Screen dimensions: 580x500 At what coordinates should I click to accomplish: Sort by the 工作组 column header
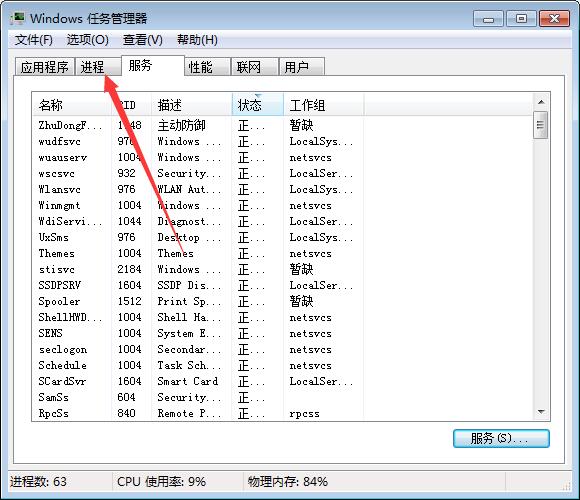pos(324,105)
